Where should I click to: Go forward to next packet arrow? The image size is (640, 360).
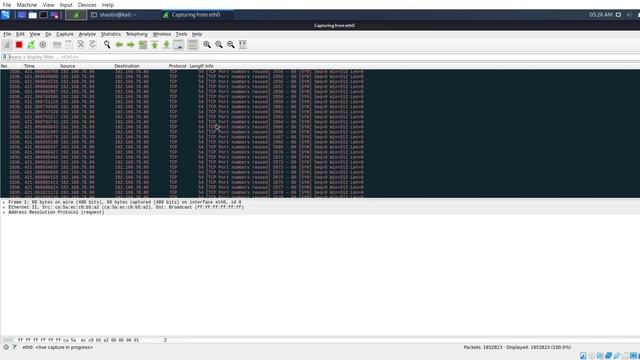(x=131, y=45)
